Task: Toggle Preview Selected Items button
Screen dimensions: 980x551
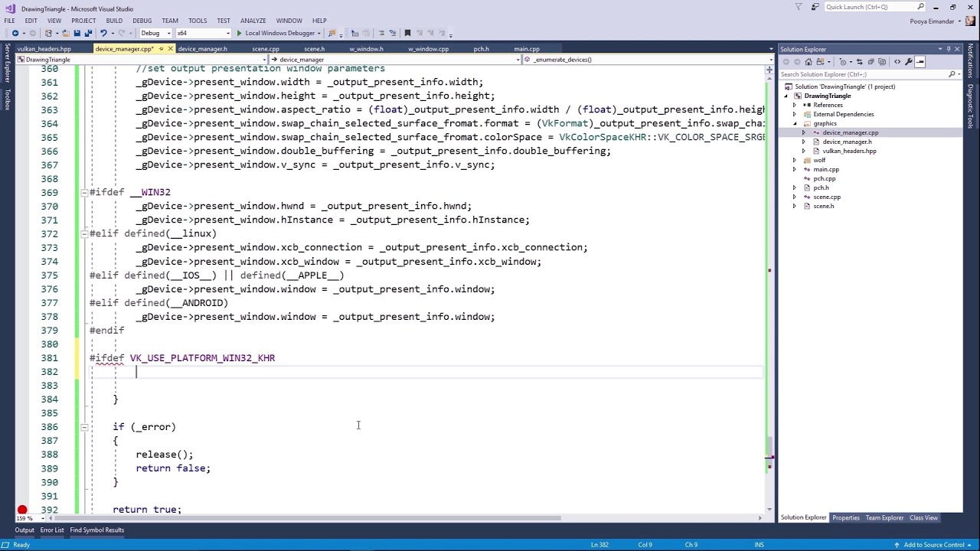Action: click(x=920, y=62)
